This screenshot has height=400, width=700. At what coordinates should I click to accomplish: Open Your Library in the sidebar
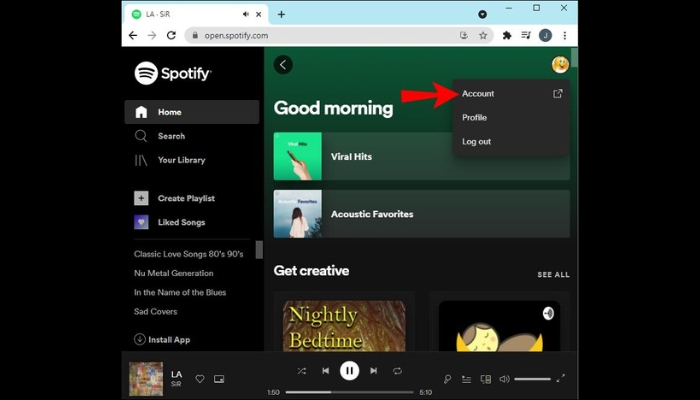[x=180, y=160]
